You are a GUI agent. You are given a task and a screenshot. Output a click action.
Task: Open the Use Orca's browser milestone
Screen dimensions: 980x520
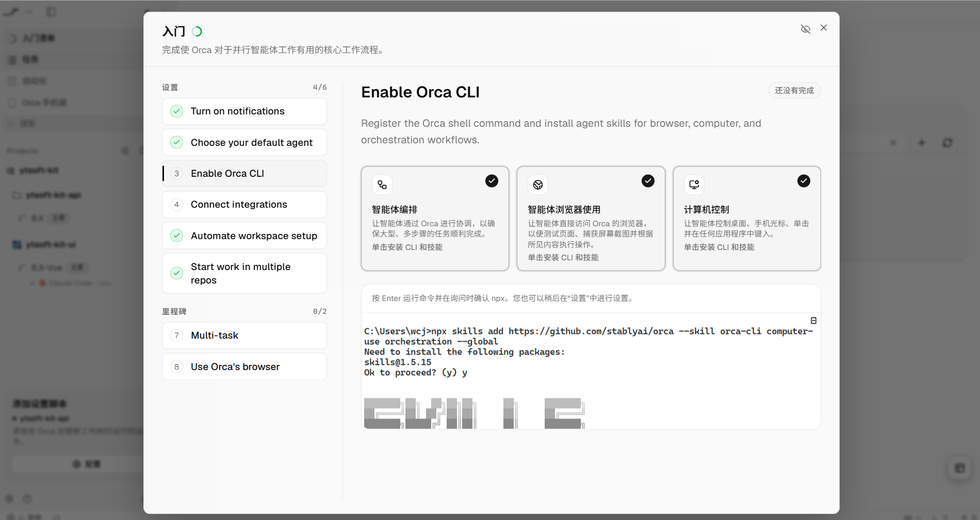(244, 366)
